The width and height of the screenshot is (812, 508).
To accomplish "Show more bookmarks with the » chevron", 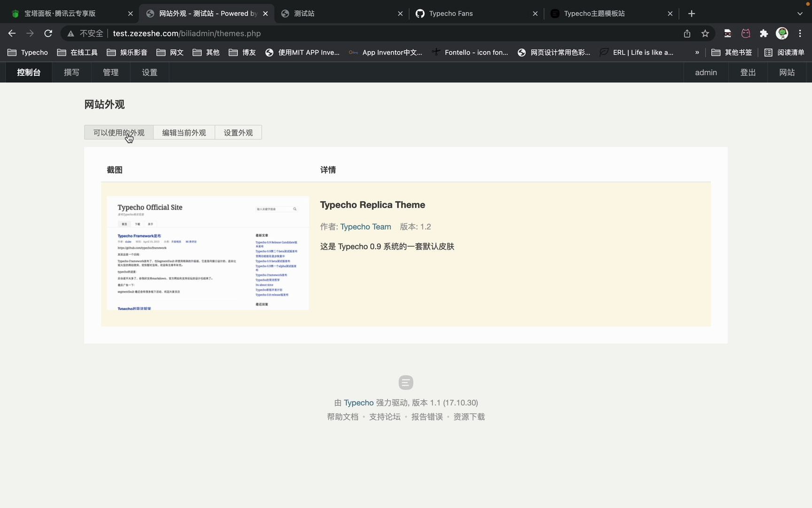I will click(697, 53).
